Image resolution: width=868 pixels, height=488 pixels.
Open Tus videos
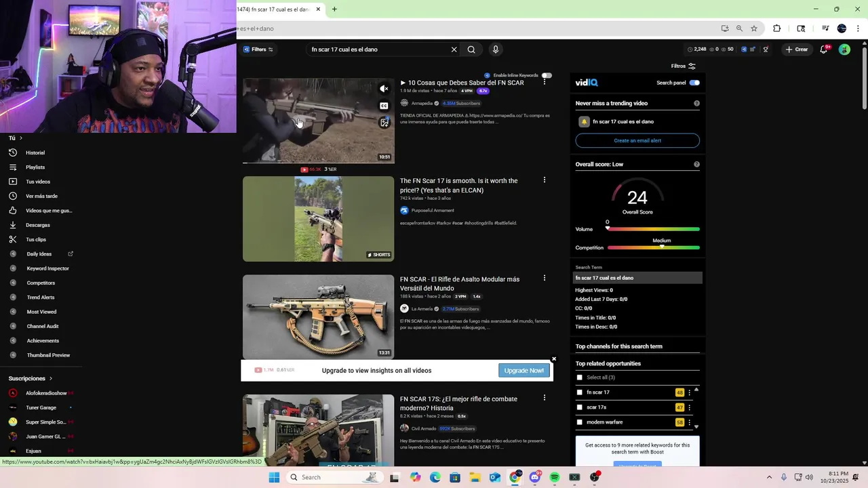point(38,182)
